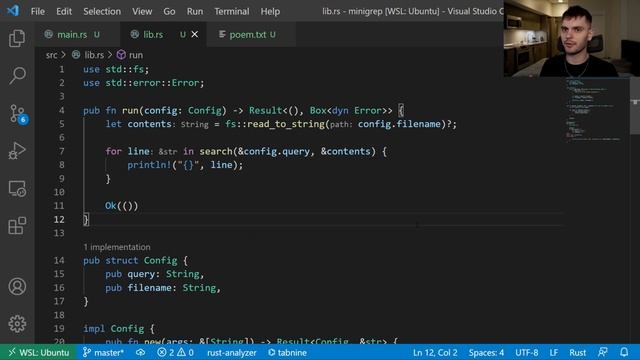Image resolution: width=640 pixels, height=360 pixels.
Task: Click the search function call on line 7
Action: pos(216,151)
